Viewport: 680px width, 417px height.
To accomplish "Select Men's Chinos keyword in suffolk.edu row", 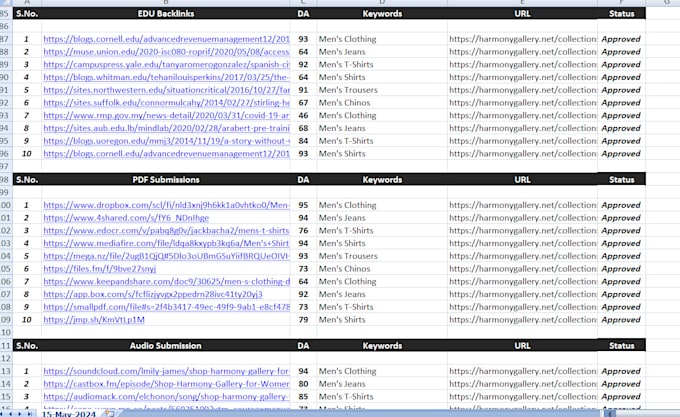I will click(382, 103).
